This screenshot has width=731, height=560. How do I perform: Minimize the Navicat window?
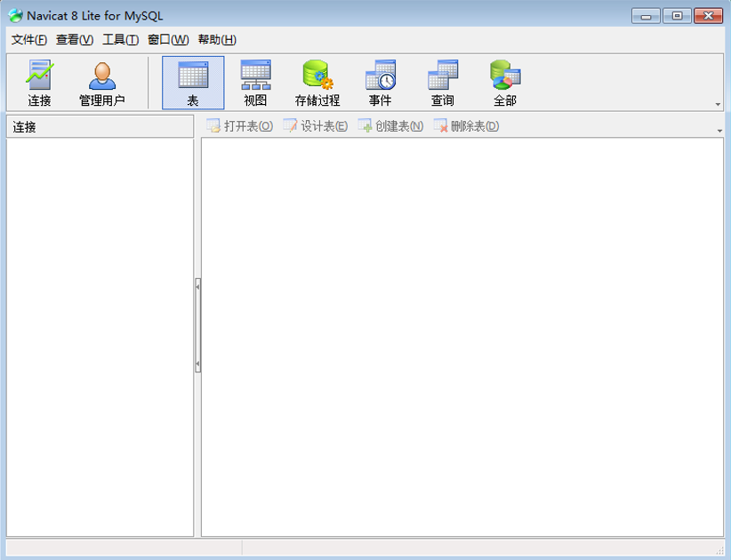pyautogui.click(x=646, y=16)
